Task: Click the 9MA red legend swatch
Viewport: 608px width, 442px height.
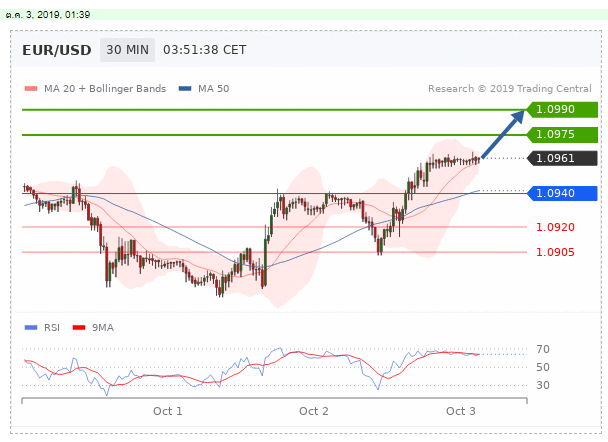Action: [79, 328]
